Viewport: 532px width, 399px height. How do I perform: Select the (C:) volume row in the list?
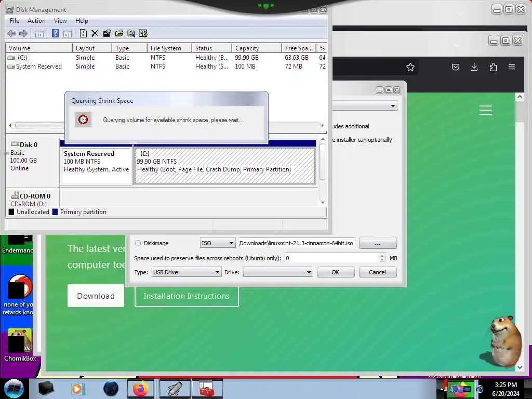tap(166, 58)
